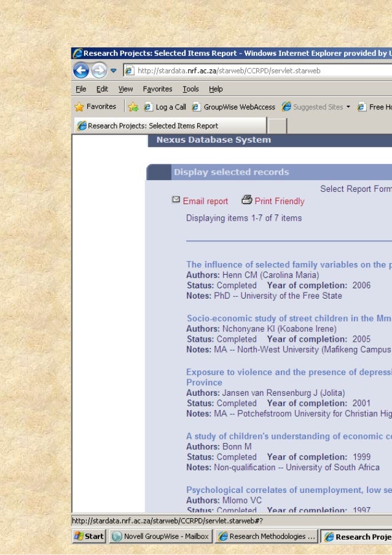Click author text 'Henn CM (Carolina Maria)'

[x=270, y=275]
